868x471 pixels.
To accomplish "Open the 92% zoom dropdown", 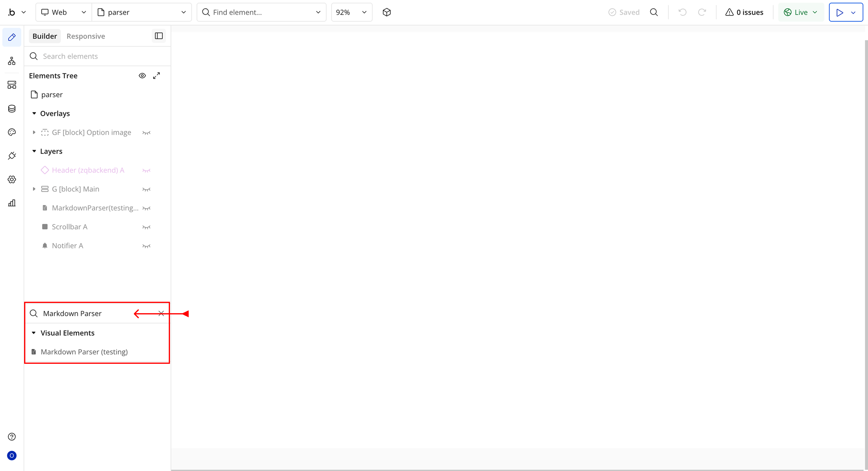I will click(351, 12).
